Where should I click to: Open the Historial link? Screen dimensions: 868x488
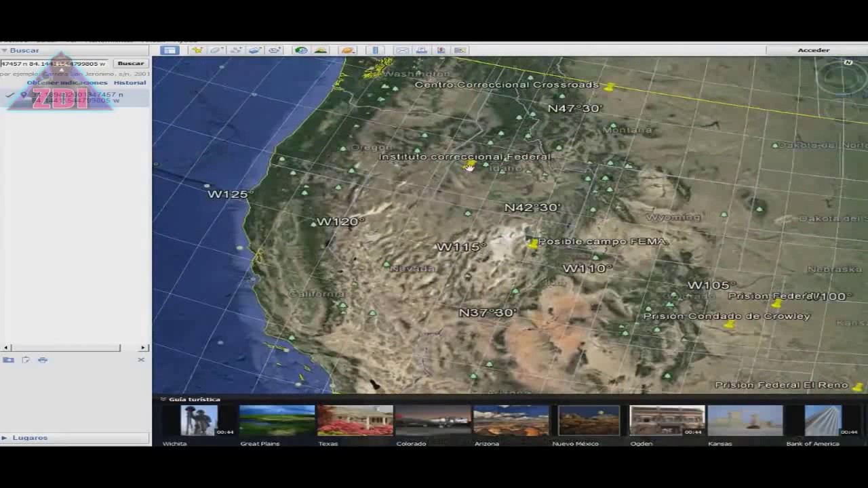[130, 83]
